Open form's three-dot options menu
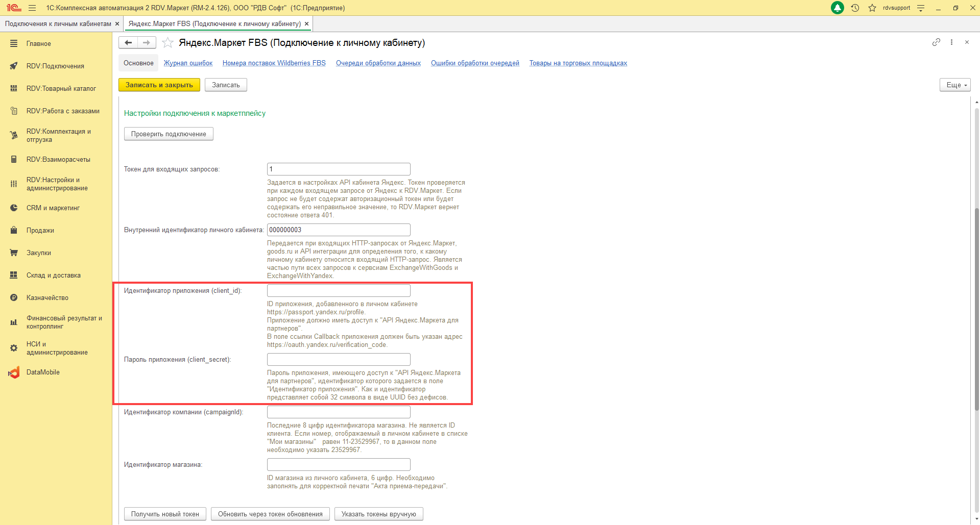980x525 pixels. [x=951, y=42]
